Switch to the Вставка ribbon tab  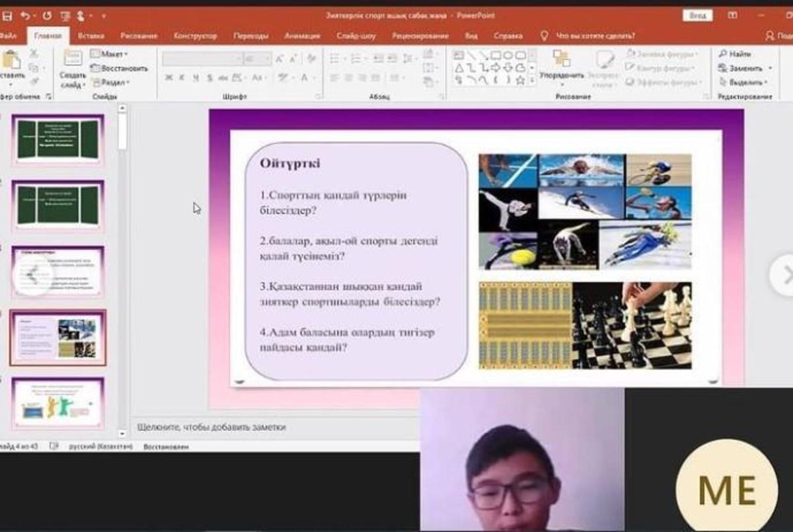click(91, 36)
